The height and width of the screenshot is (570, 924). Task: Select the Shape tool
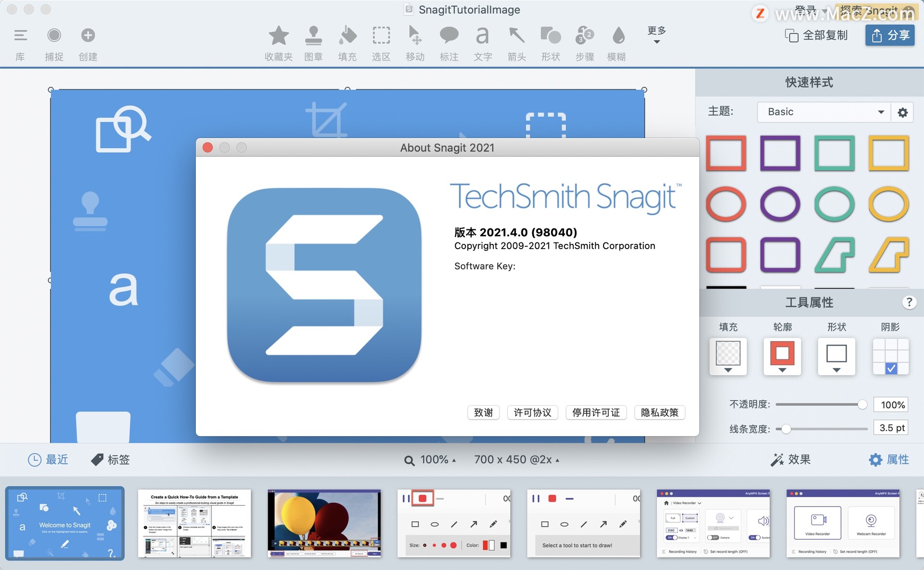(551, 35)
